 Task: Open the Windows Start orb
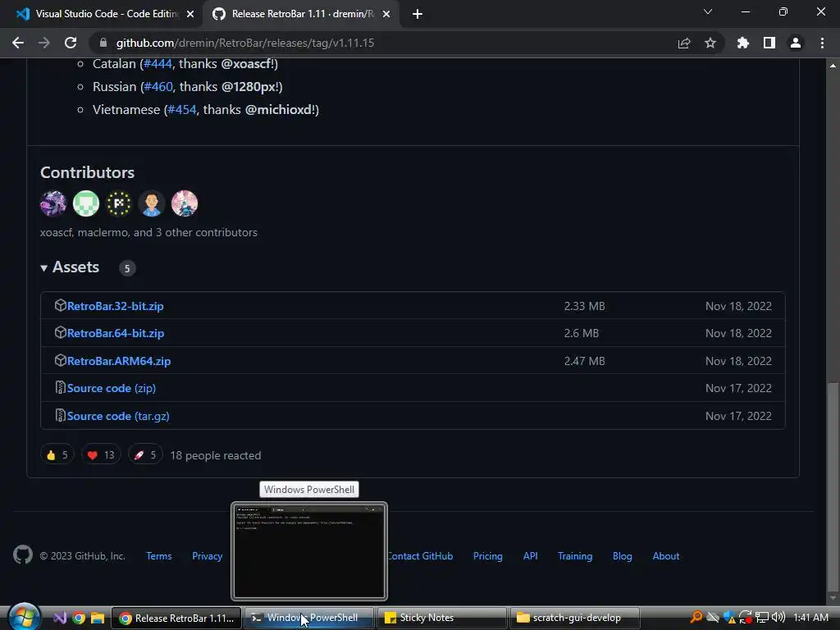click(24, 617)
